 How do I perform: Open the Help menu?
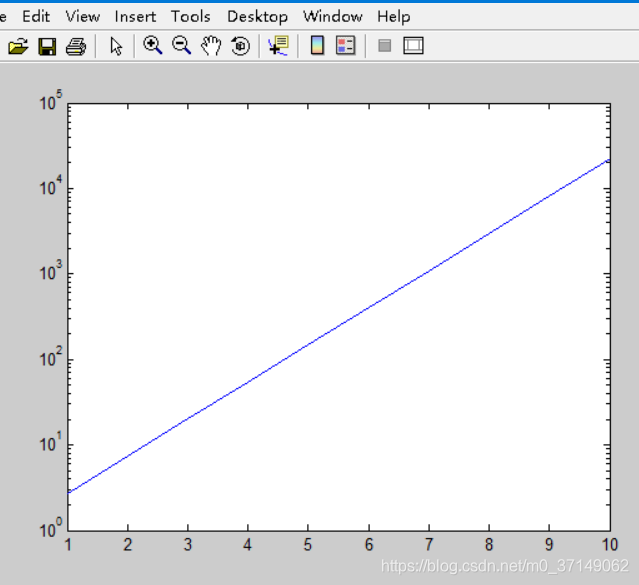coord(394,17)
